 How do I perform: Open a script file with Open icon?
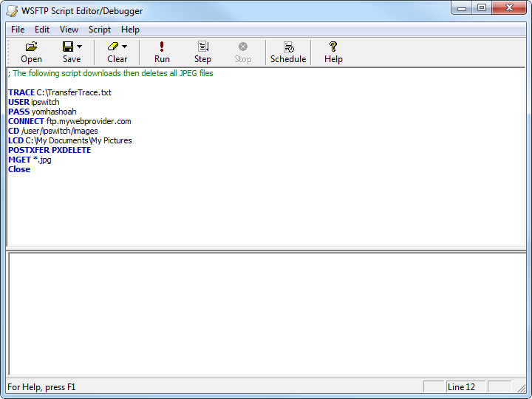pos(31,52)
